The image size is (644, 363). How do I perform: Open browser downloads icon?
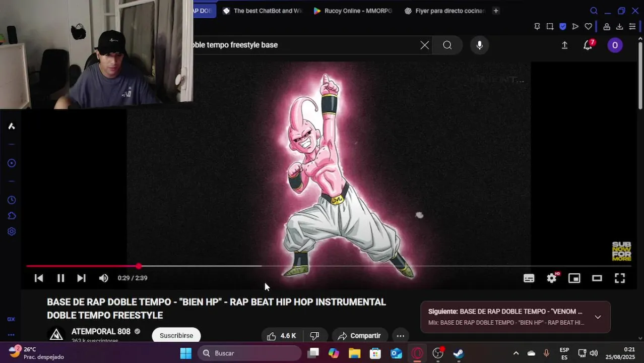coord(619,27)
